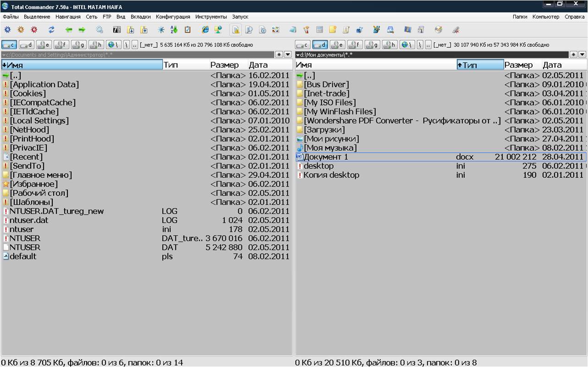This screenshot has width=588, height=367.
Task: Click the highlighted document with warning icon
Action: pyautogui.click(x=236, y=30)
